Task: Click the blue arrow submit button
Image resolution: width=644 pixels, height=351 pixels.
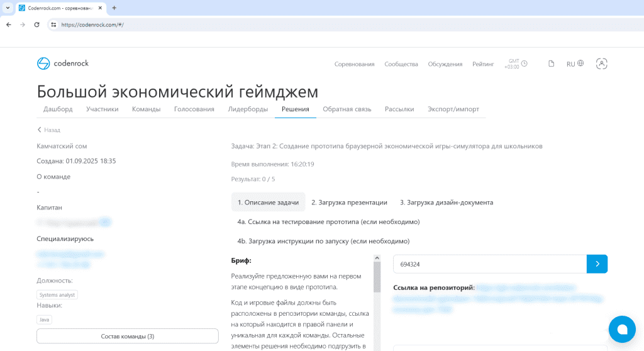Action: pos(597,264)
